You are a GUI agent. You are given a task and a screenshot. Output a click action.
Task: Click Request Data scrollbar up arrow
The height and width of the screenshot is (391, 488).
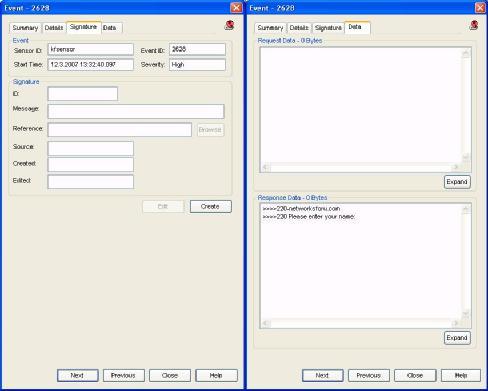click(x=466, y=53)
